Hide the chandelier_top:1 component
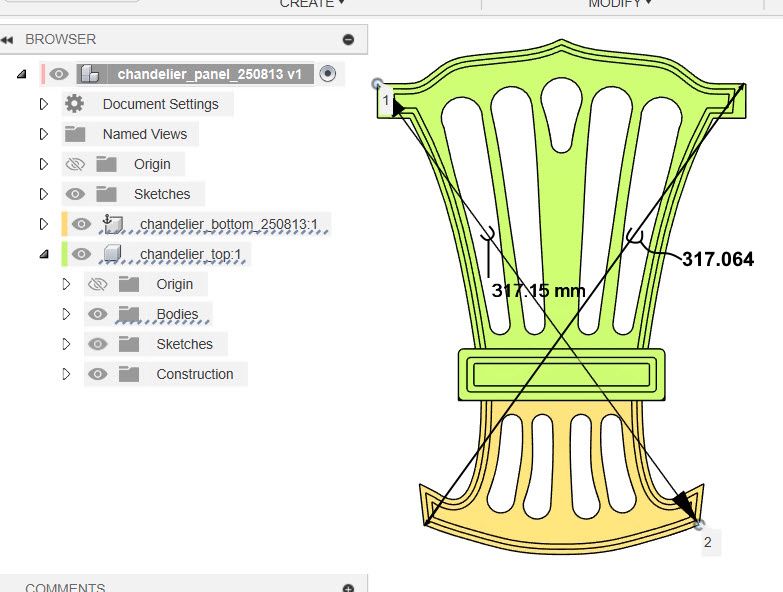Image resolution: width=783 pixels, height=592 pixels. 81,254
